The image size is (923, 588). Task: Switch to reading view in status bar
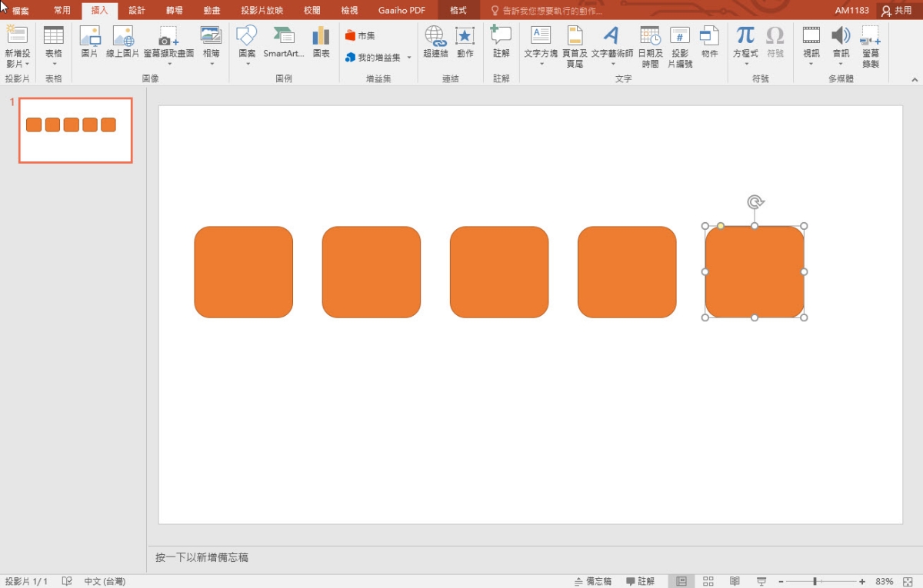click(x=735, y=581)
